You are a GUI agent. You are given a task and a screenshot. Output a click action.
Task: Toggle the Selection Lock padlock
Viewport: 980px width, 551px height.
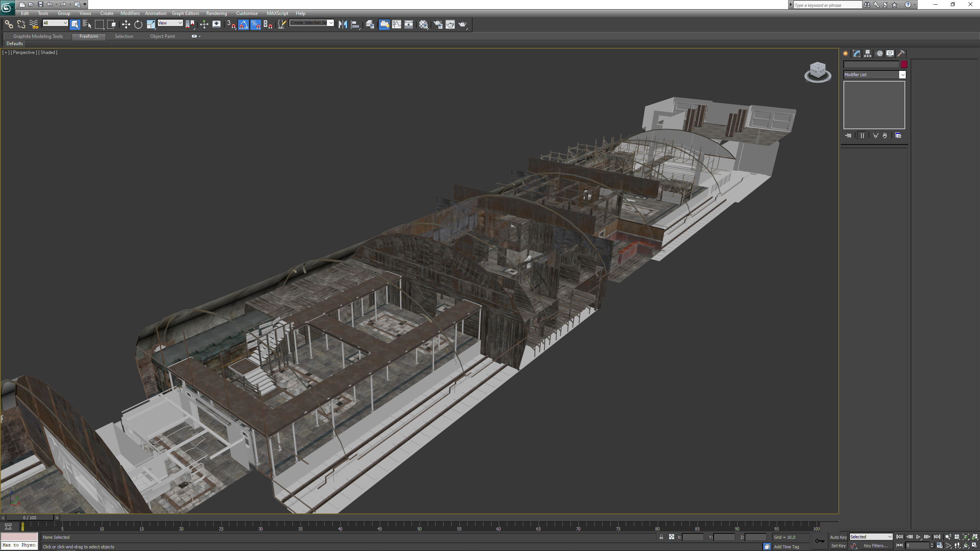[661, 537]
